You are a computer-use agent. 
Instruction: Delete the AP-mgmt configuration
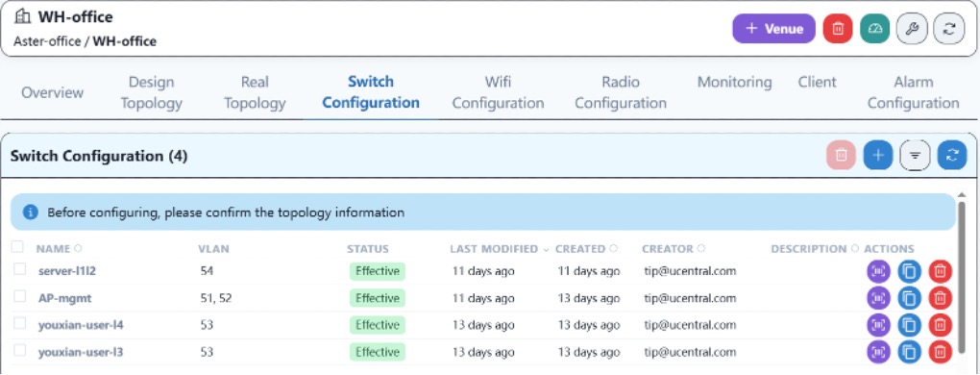(x=940, y=298)
